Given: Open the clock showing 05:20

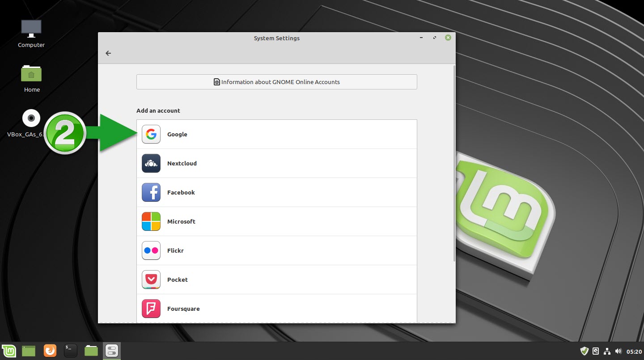Looking at the screenshot, I should click(634, 352).
